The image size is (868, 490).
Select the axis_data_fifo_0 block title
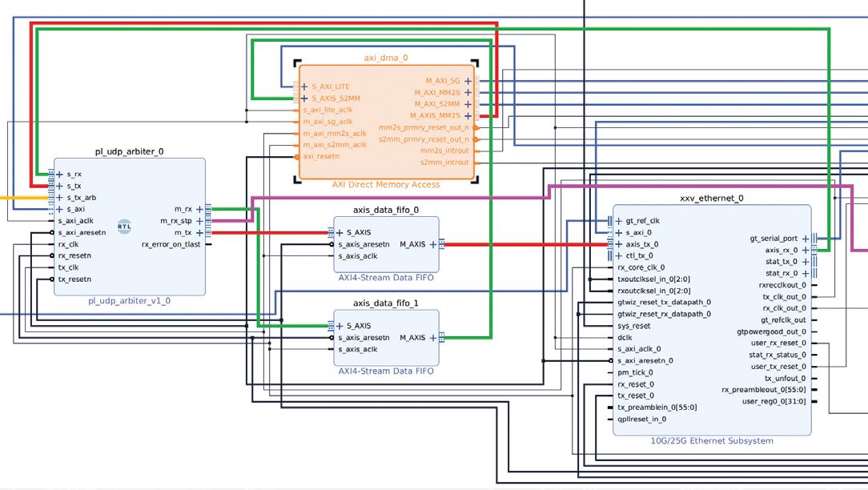tap(386, 210)
